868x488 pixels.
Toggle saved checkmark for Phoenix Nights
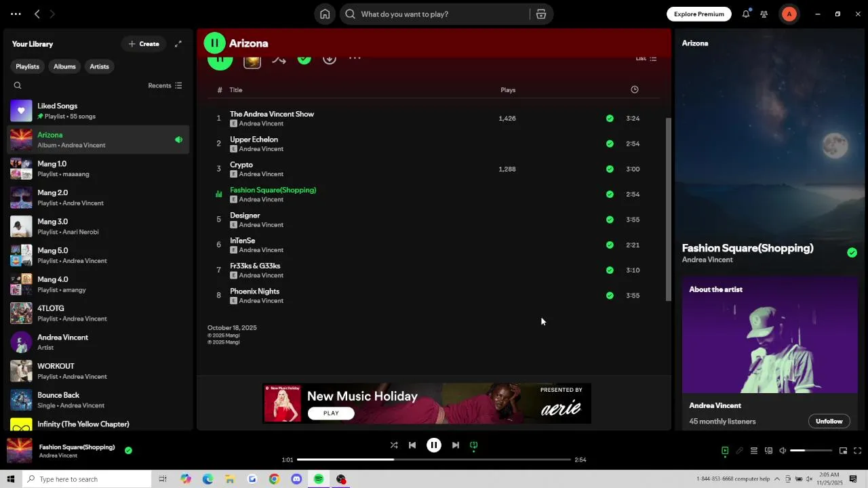610,296
